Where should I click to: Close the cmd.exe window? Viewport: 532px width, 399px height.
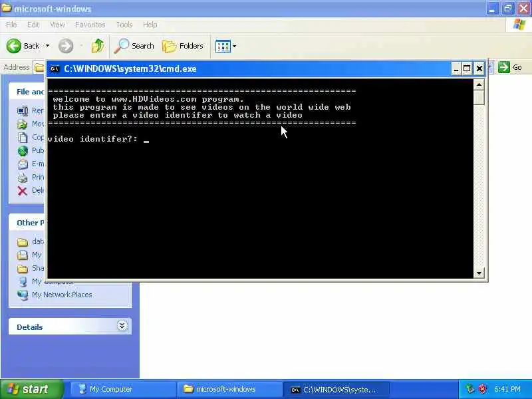[479, 69]
